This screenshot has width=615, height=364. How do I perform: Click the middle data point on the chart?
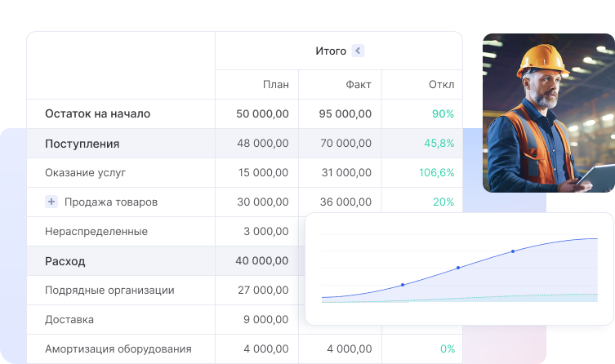pos(458,268)
